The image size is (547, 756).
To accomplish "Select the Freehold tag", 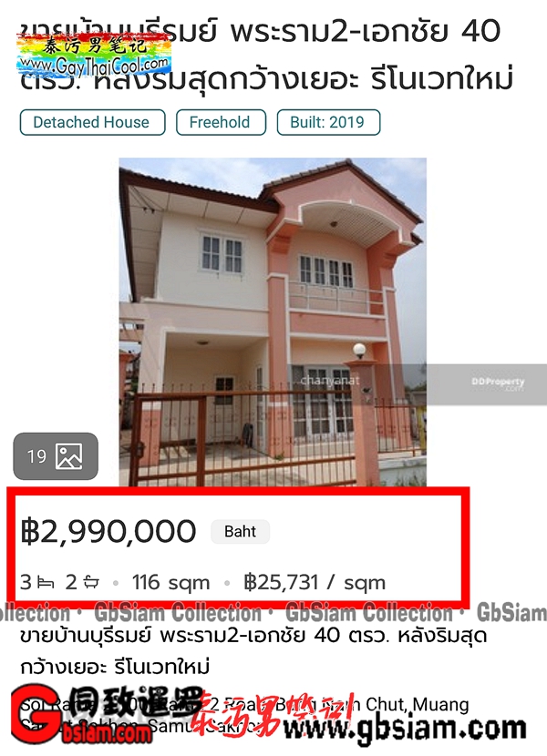I will [221, 122].
